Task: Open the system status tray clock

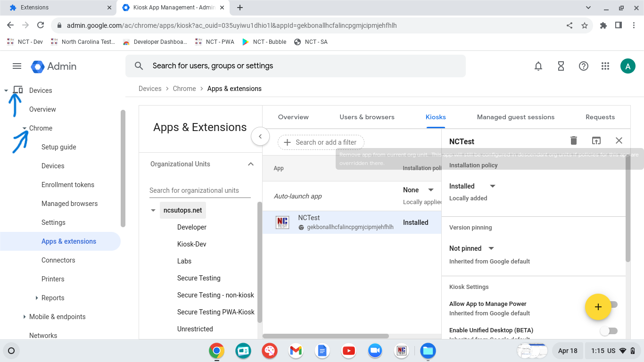Action: [612, 351]
